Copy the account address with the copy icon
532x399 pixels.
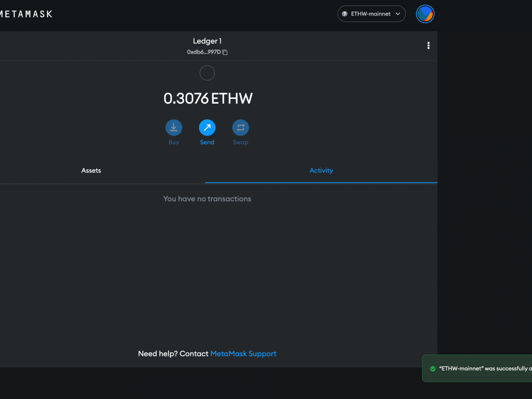tap(225, 52)
